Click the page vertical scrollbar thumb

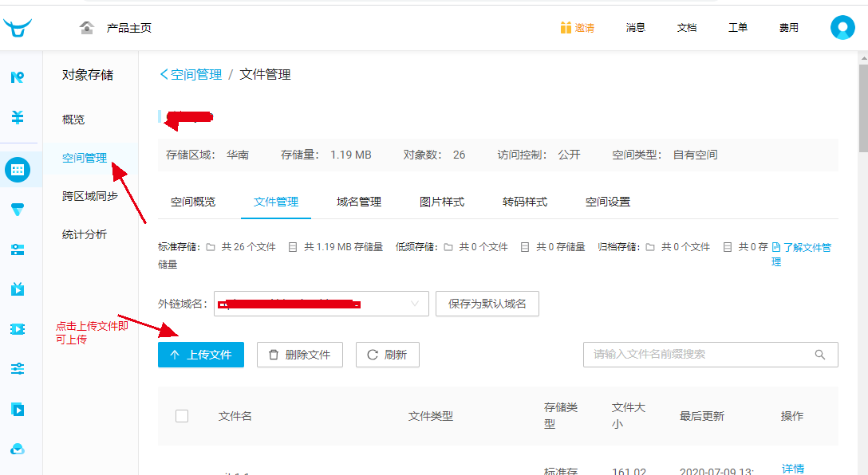click(x=863, y=107)
